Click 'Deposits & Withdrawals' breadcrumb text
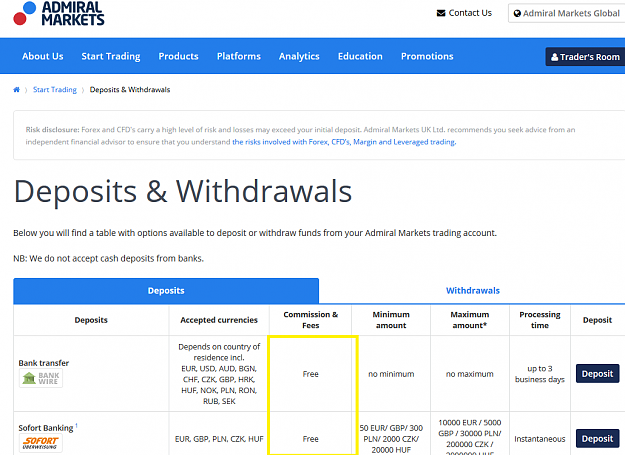Screen dimensions: 625x455 130,90
